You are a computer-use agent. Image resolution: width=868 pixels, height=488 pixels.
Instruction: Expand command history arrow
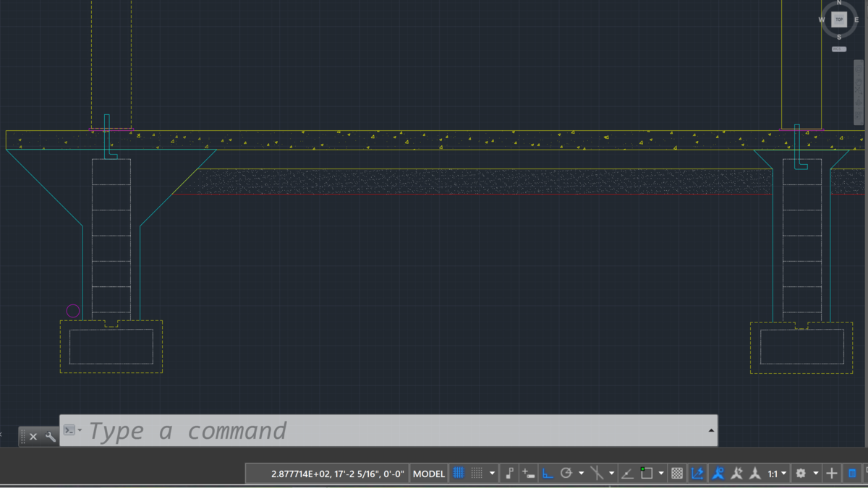711,430
